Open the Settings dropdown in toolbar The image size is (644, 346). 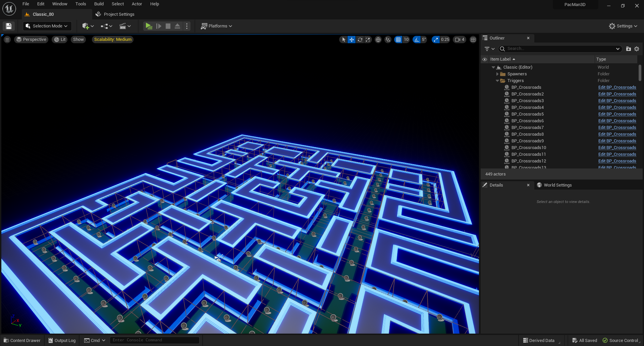click(x=623, y=26)
